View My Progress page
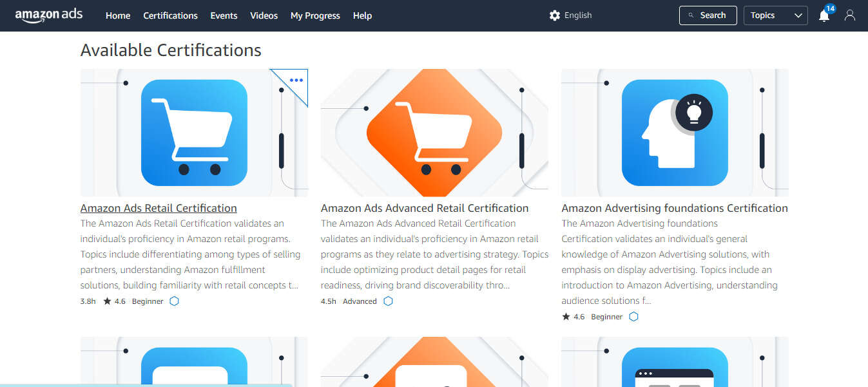868x387 pixels. pyautogui.click(x=315, y=15)
